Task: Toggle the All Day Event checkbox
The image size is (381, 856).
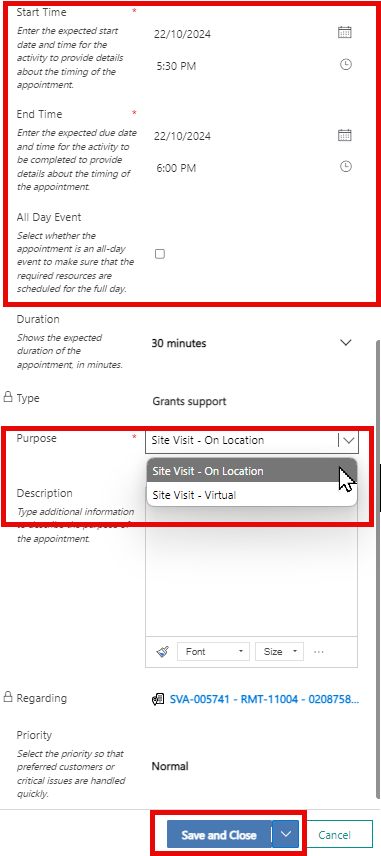Action: click(159, 254)
